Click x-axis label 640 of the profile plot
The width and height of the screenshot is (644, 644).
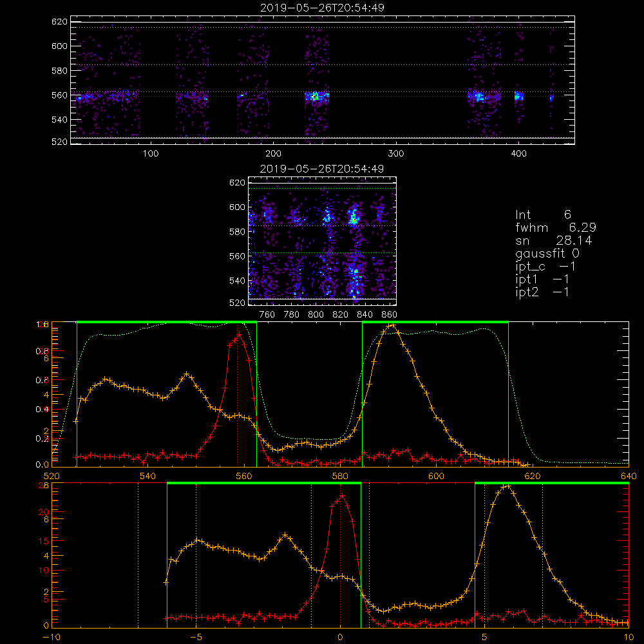point(629,476)
